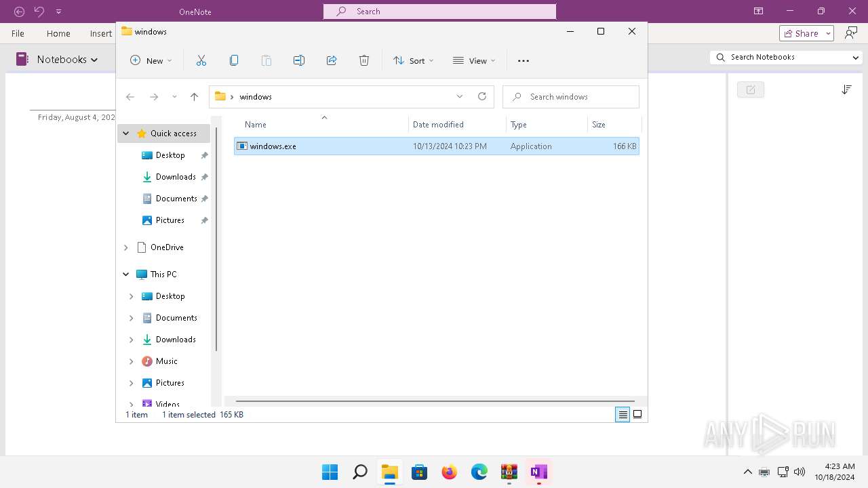The width and height of the screenshot is (868, 488).
Task: Open recent locations chevron dropdown
Action: [x=174, y=97]
